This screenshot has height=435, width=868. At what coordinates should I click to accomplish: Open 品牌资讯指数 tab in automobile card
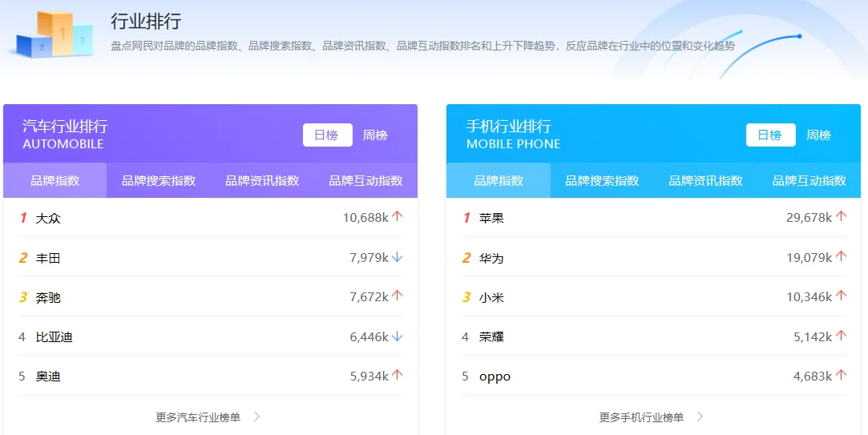pyautogui.click(x=262, y=180)
